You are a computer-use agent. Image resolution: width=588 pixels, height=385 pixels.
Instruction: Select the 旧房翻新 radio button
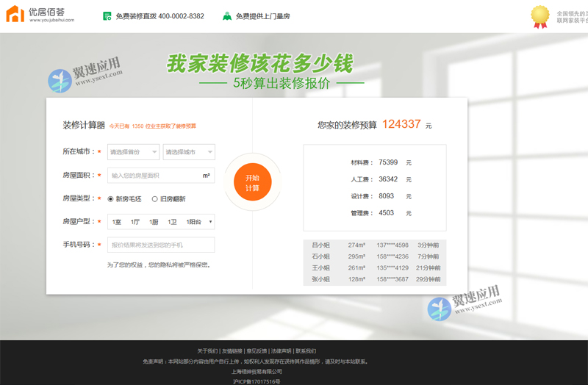pyautogui.click(x=154, y=199)
